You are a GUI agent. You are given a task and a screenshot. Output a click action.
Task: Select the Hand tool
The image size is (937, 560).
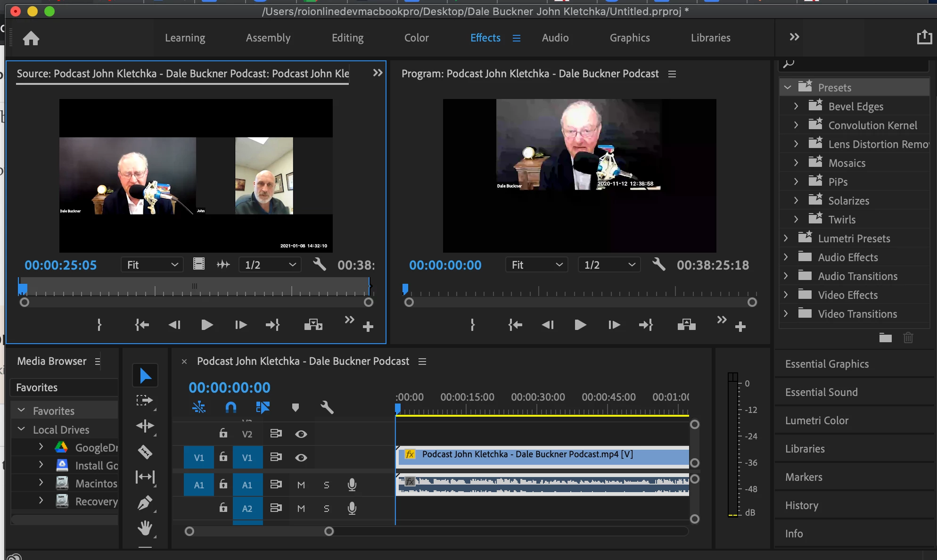tap(145, 528)
